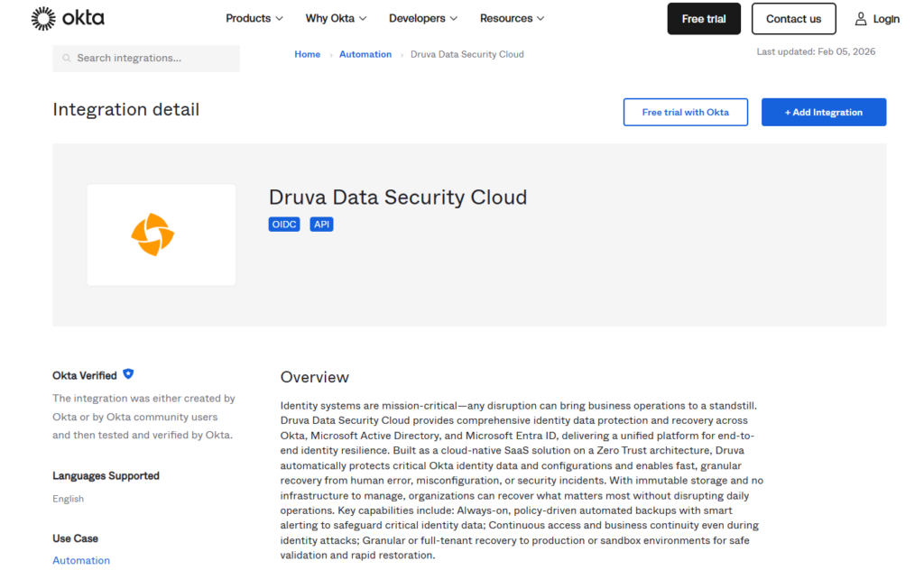
Task: Select Home in the breadcrumb
Action: 307,54
